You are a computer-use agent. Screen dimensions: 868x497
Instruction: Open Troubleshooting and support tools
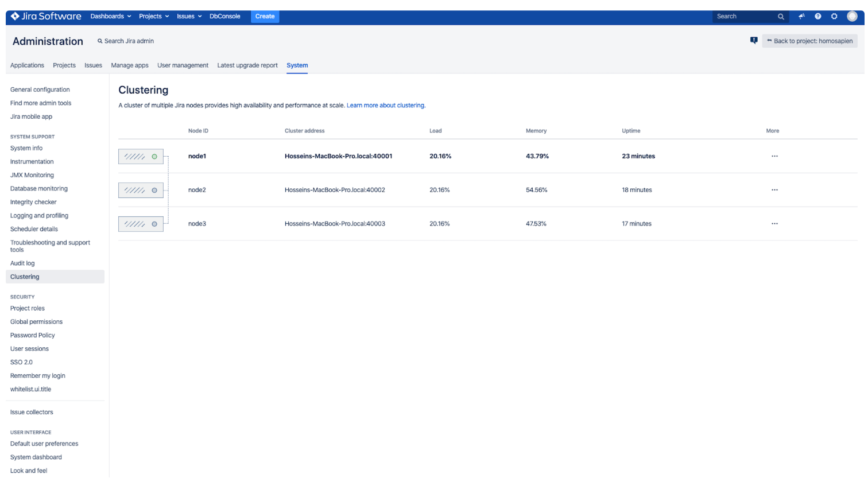50,246
